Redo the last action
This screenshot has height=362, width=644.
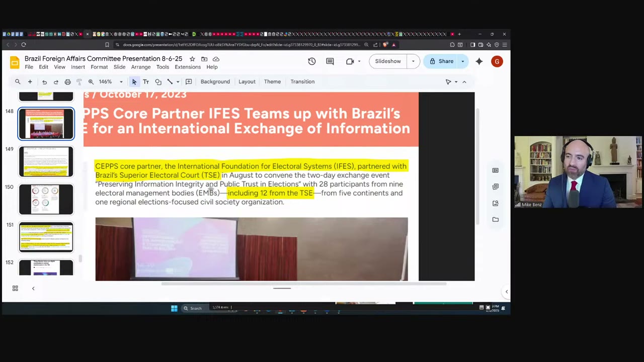pyautogui.click(x=56, y=82)
